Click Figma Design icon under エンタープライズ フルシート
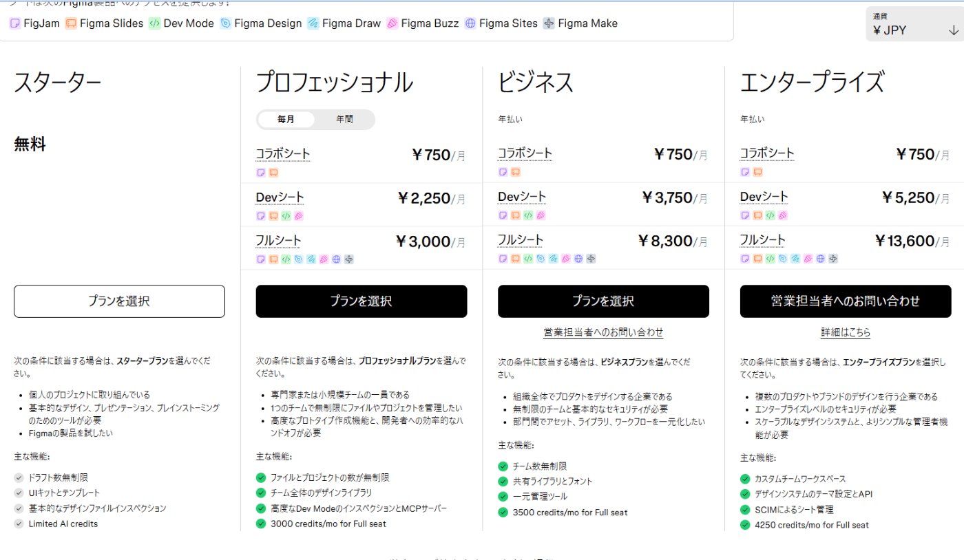Screen dimensions: 964x560 click(x=783, y=259)
